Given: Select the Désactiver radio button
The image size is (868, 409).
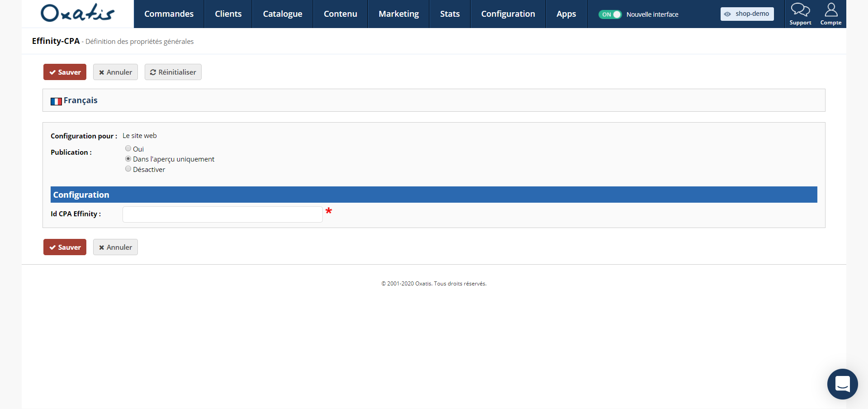Looking at the screenshot, I should coord(128,169).
